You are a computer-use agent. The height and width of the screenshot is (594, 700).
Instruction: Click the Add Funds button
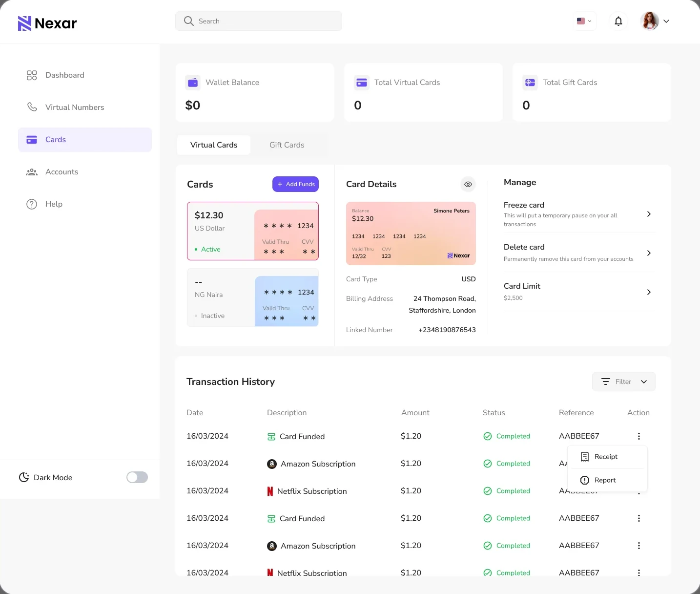295,184
